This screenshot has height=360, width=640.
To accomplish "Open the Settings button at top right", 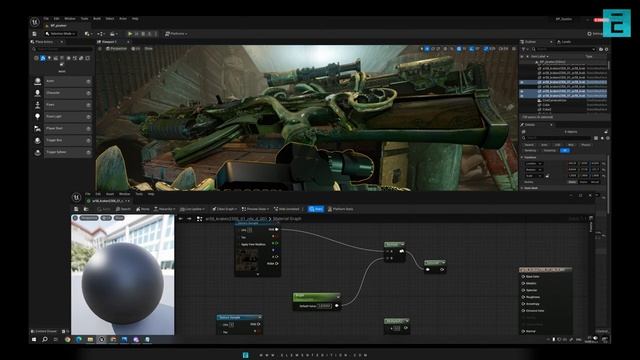I will click(595, 34).
